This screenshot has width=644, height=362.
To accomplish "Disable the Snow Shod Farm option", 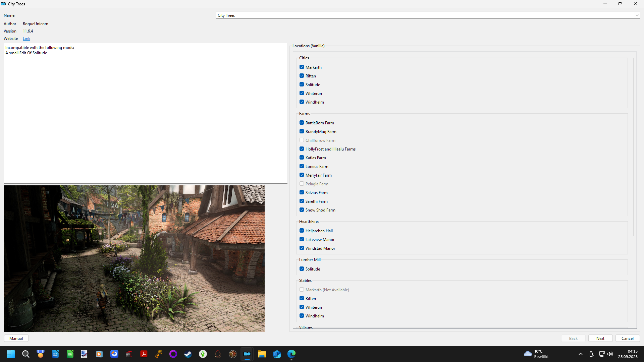I will pyautogui.click(x=302, y=210).
